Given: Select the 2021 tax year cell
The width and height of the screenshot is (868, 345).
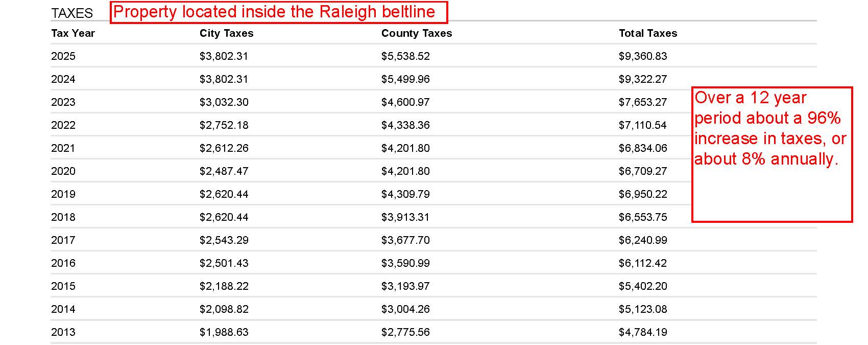Looking at the screenshot, I should coord(63,148).
